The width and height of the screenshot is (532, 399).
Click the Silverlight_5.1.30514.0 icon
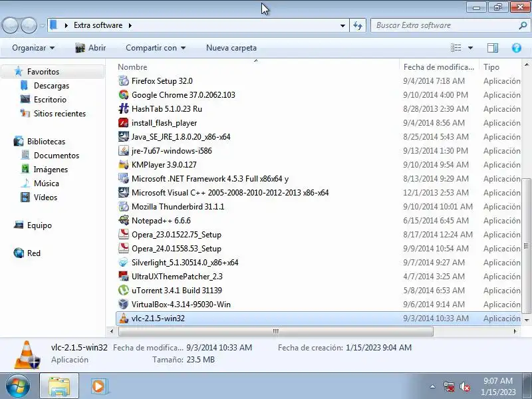[x=124, y=262]
